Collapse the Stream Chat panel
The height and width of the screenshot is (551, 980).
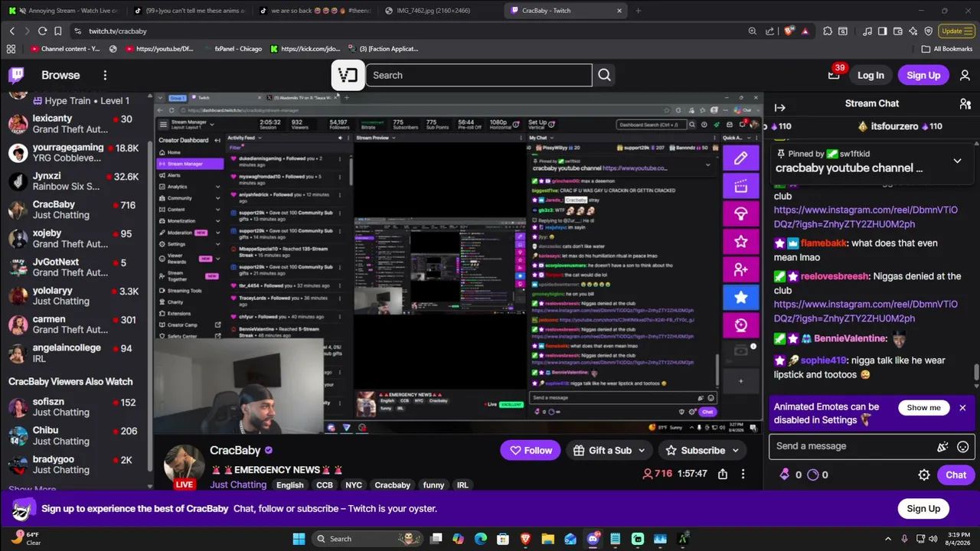[x=780, y=108]
